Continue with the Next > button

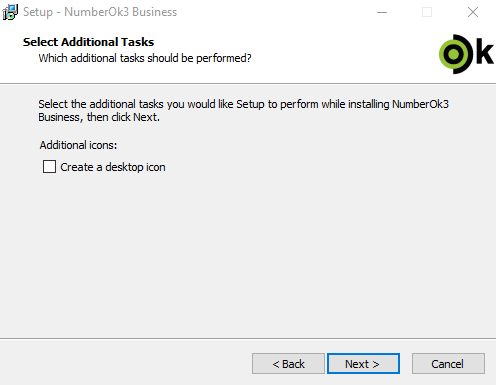pos(363,363)
